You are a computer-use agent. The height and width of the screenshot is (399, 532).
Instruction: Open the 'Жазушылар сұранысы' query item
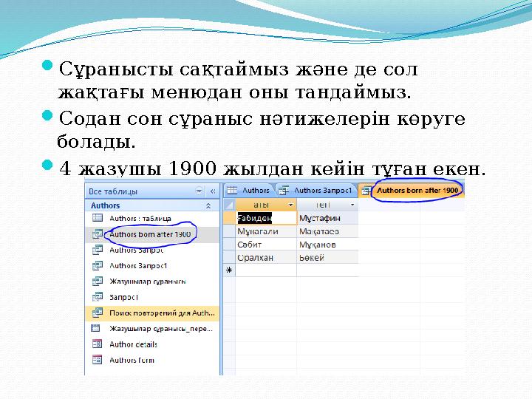pyautogui.click(x=152, y=282)
